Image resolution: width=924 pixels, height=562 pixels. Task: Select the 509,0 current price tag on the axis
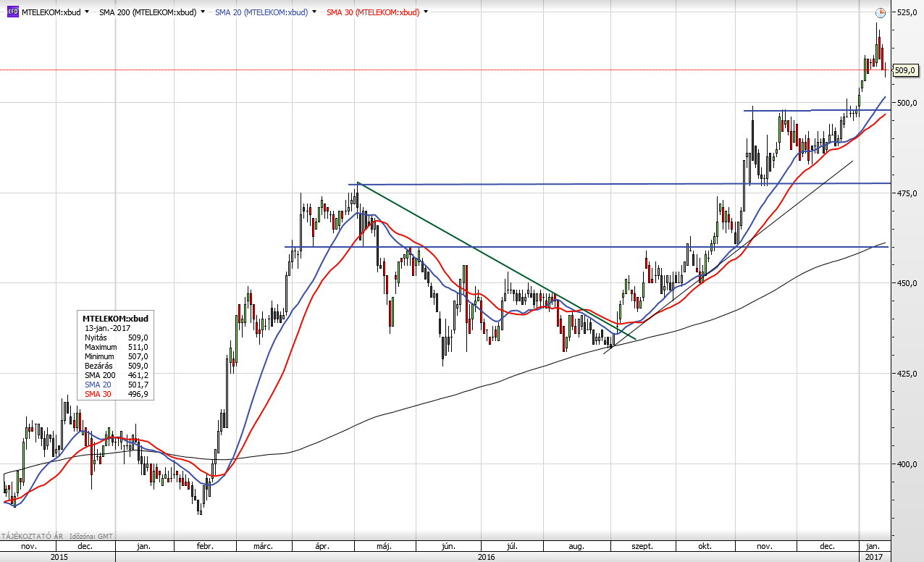[x=905, y=70]
